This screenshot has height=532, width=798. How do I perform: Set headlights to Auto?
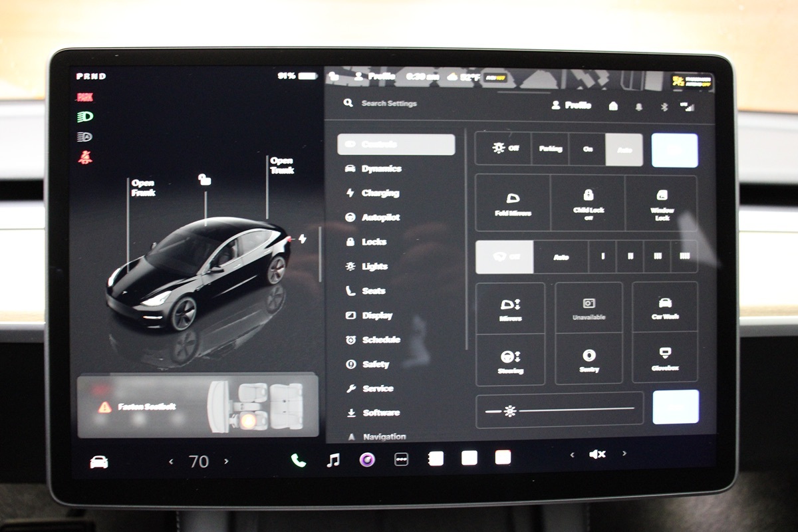[623, 149]
